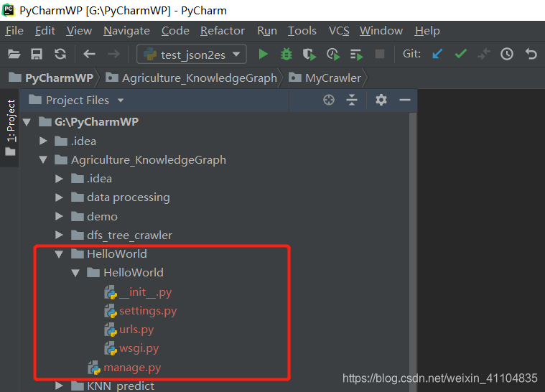Click the Profile run icon
The width and height of the screenshot is (545, 392).
pyautogui.click(x=333, y=55)
